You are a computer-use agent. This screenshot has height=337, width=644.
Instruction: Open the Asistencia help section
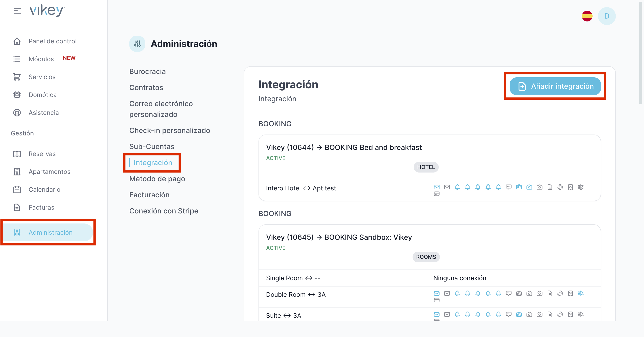44,113
